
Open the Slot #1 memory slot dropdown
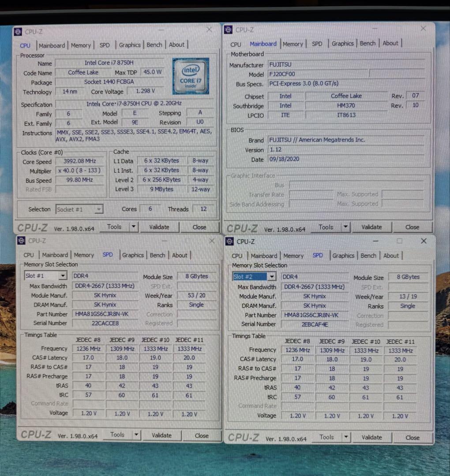63,275
